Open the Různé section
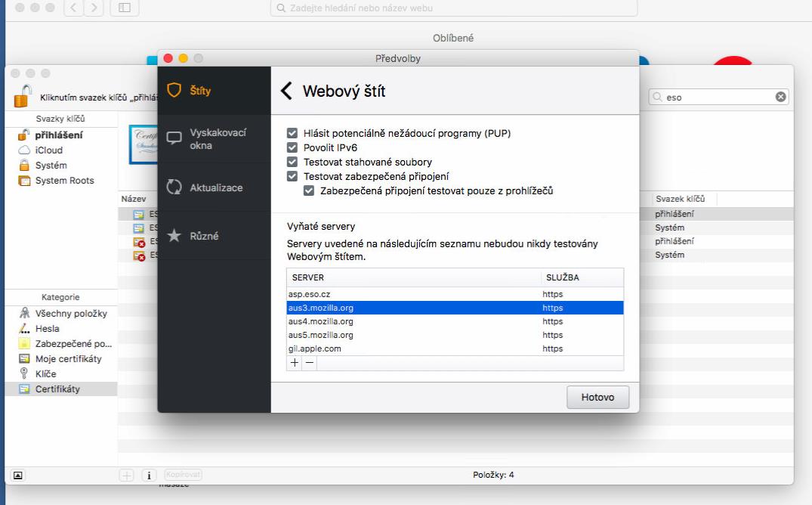 point(214,236)
